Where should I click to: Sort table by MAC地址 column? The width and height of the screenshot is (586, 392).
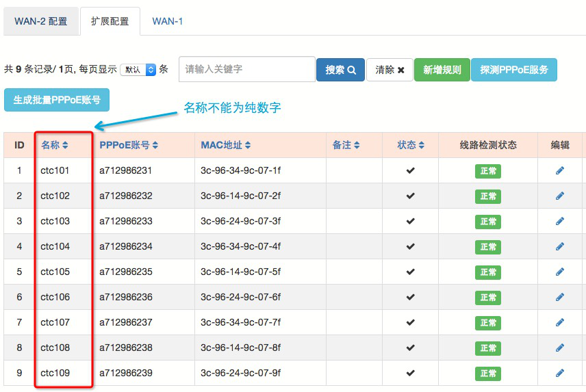227,145
